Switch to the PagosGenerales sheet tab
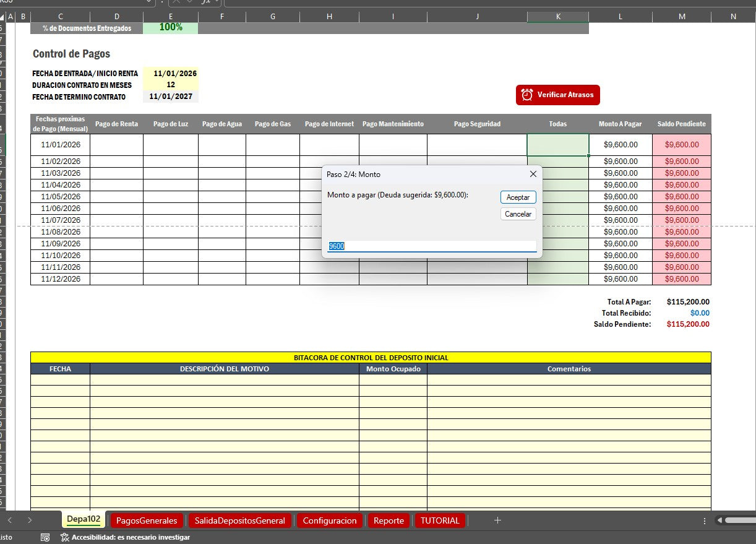Screen dimensions: 756x544 coord(147,520)
